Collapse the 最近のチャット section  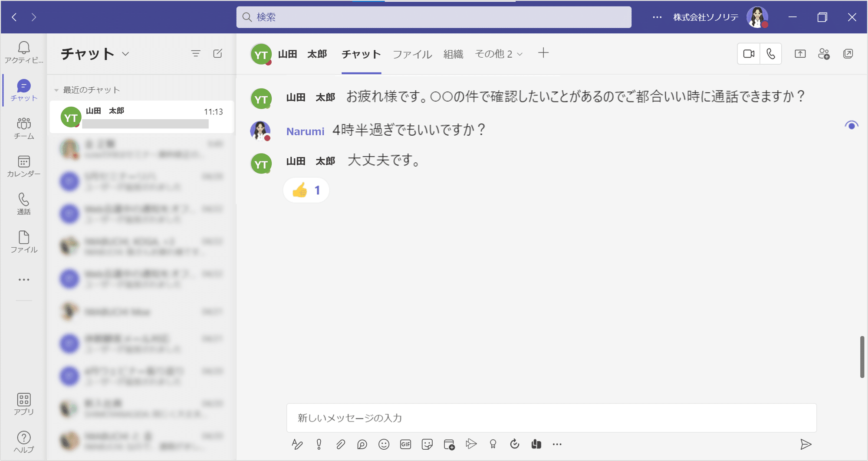coord(56,90)
